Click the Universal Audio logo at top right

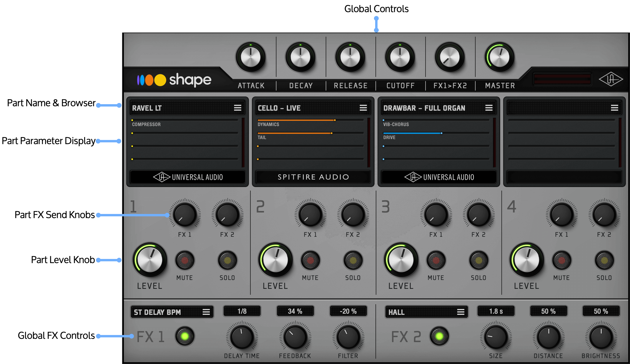[611, 79]
